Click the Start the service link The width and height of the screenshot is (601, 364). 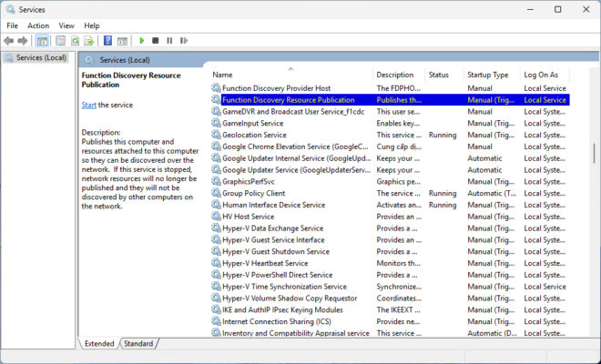click(x=88, y=105)
